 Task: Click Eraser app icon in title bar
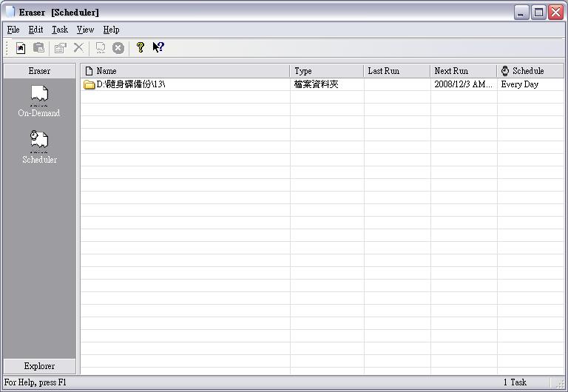pos(10,12)
